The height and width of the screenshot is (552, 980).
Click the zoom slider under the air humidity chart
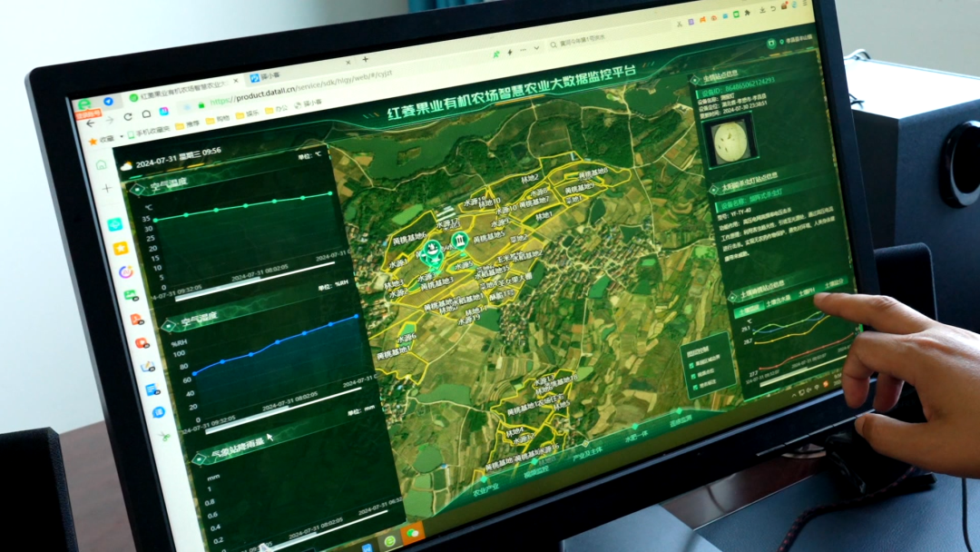(x=284, y=410)
